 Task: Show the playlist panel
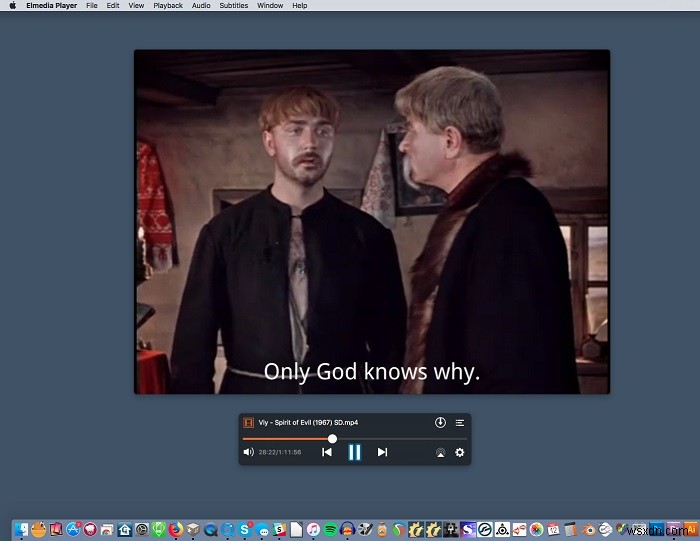(459, 423)
